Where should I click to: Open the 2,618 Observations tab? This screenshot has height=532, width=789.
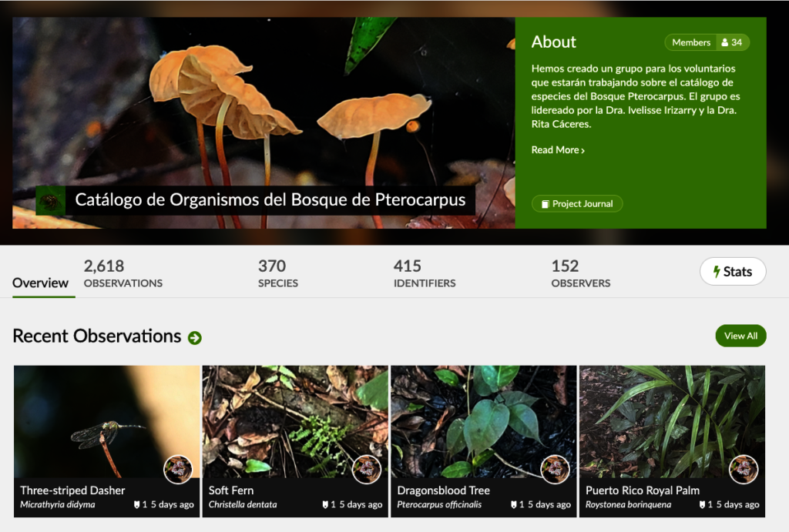(123, 273)
